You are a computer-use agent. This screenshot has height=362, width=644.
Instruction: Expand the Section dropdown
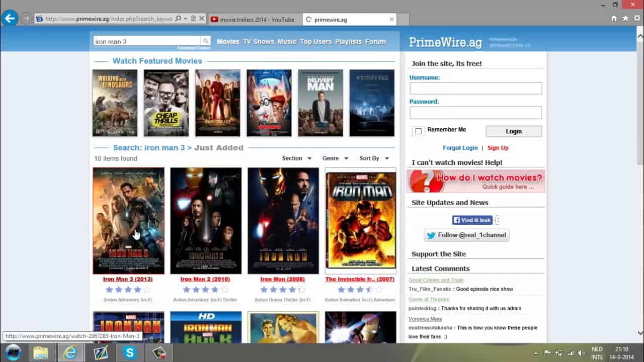click(x=297, y=158)
